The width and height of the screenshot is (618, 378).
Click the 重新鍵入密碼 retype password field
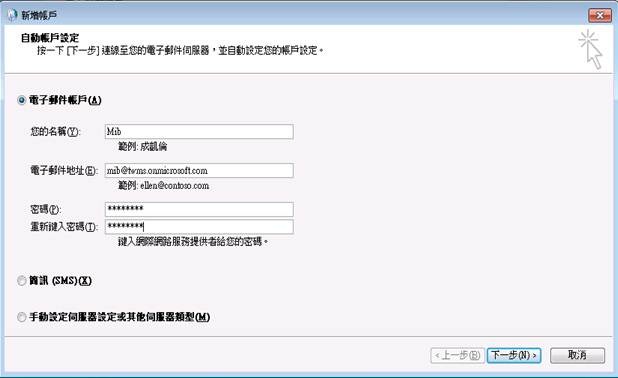(x=199, y=227)
